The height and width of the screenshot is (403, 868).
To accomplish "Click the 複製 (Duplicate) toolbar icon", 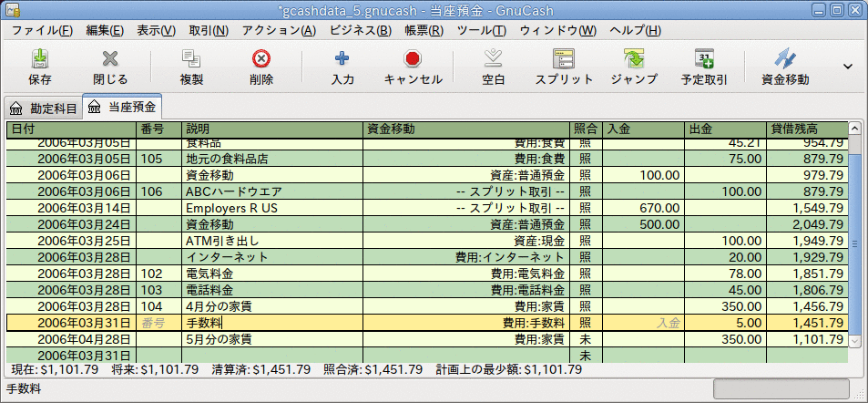I will point(191,58).
